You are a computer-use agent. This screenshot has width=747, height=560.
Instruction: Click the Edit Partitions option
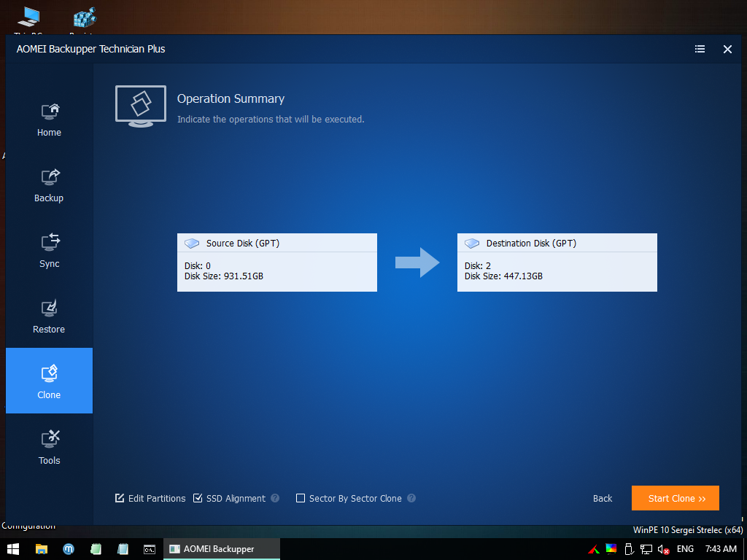click(150, 498)
